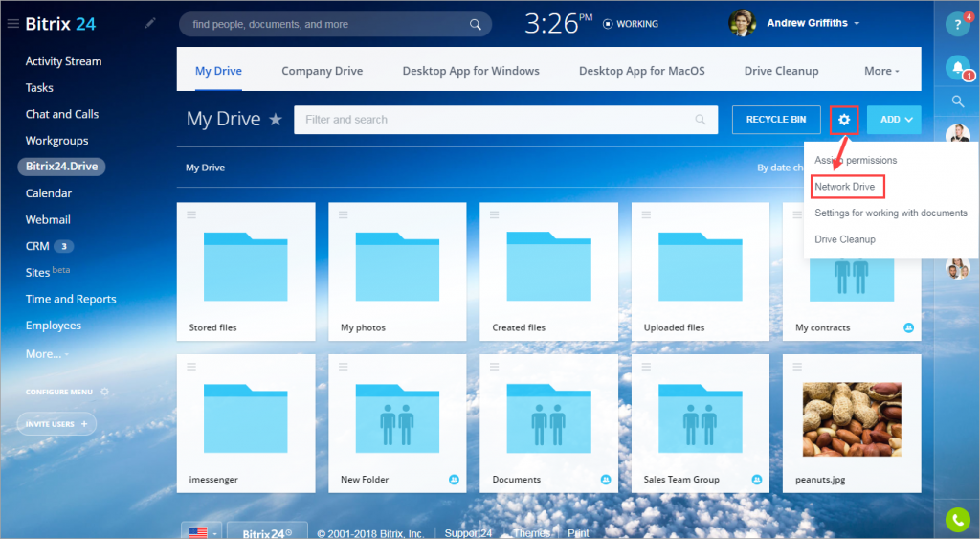Expand More in the left menu
980x539 pixels.
tap(47, 354)
